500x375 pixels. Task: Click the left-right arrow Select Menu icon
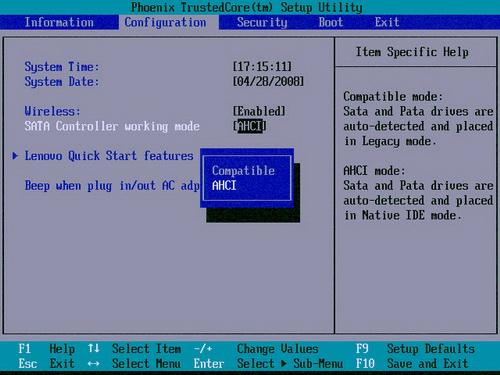click(94, 364)
